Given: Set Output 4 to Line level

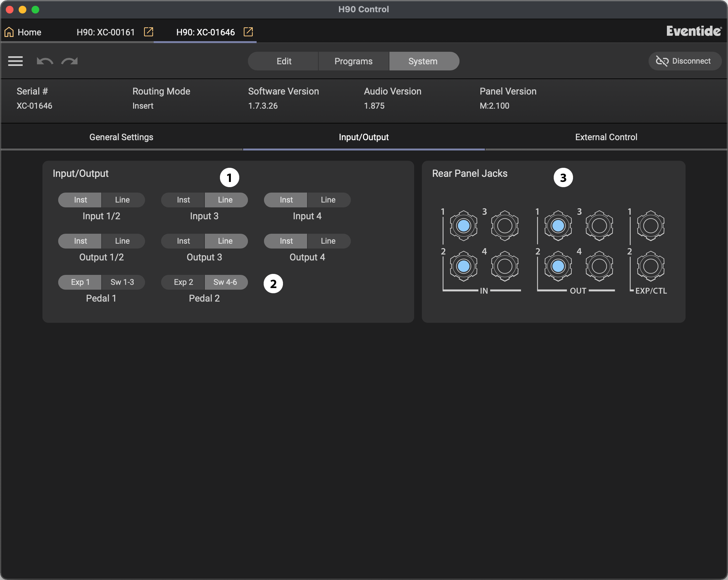Looking at the screenshot, I should click(x=328, y=241).
